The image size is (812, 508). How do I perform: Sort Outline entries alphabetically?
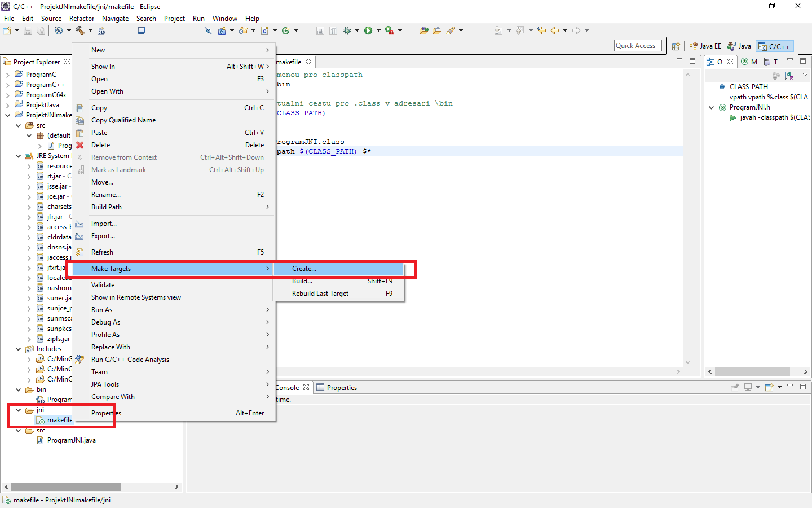pos(788,75)
